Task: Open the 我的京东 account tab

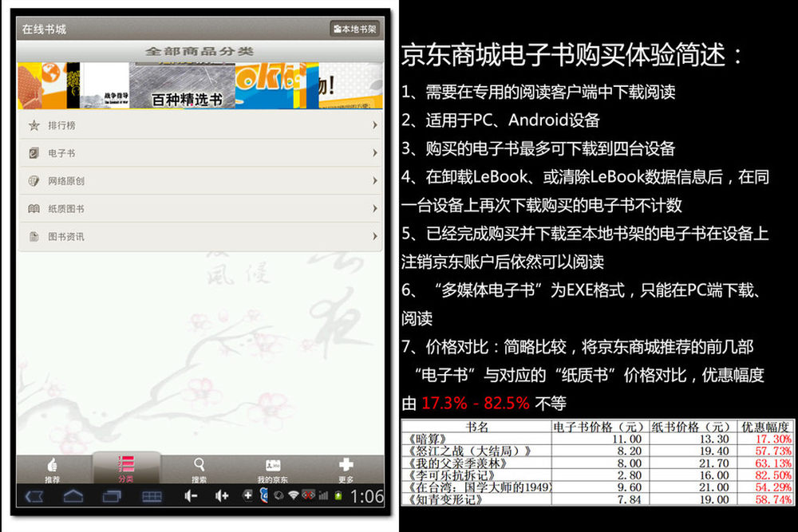Action: point(272,470)
